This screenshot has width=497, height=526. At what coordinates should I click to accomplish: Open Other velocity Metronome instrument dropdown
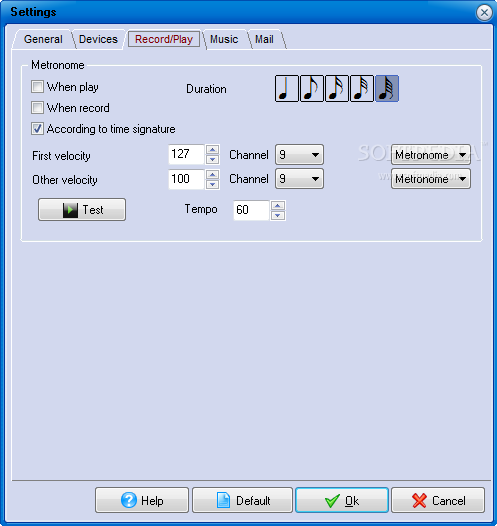(x=431, y=179)
